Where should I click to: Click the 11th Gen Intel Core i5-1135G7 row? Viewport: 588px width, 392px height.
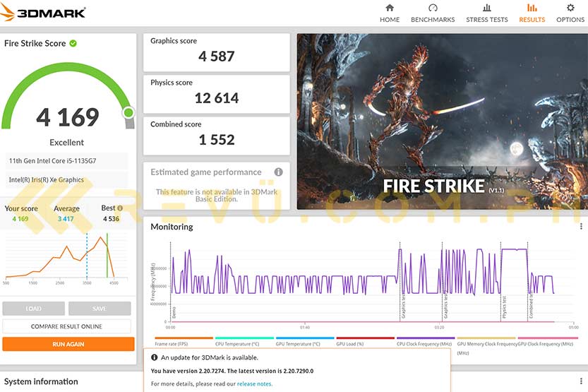[x=66, y=160]
